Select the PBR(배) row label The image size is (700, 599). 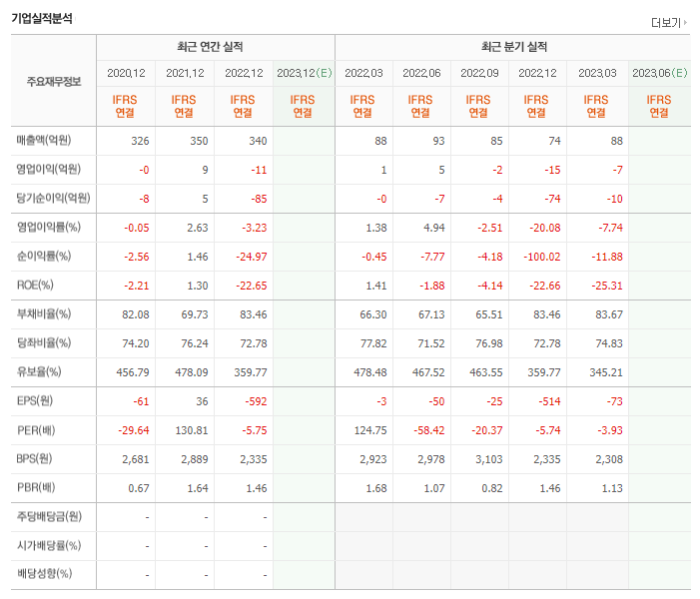pyautogui.click(x=36, y=487)
